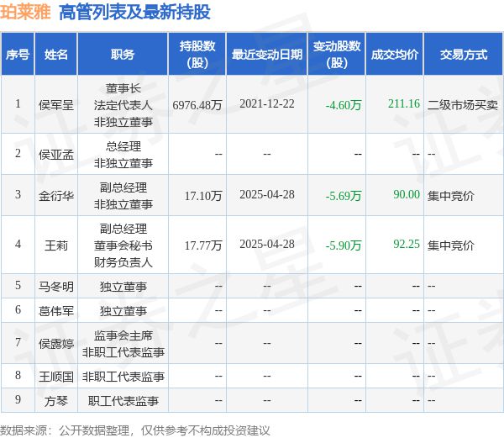The image size is (504, 438).
Task: Click the 变动股数(股) column header
Action: click(x=337, y=55)
